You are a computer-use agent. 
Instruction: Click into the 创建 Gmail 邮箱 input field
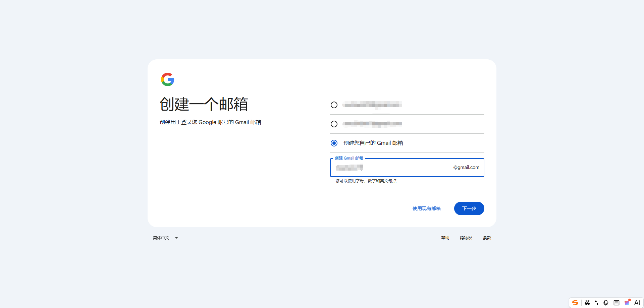point(407,168)
